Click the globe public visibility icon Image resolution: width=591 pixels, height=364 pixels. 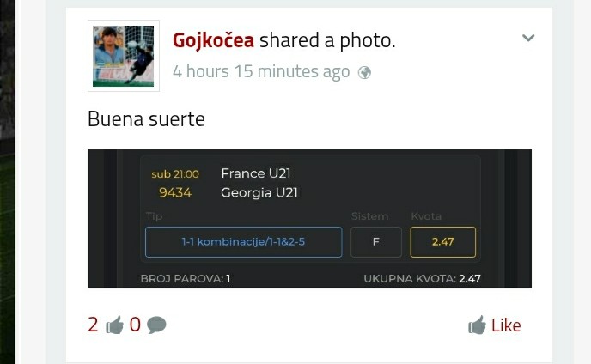point(364,72)
